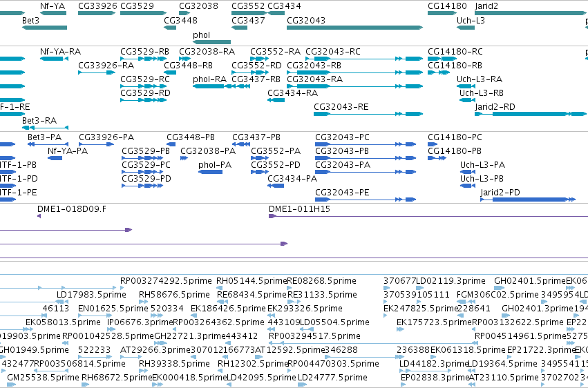Click the CG3448-PB protein label
588x388 pixels.
(191, 137)
